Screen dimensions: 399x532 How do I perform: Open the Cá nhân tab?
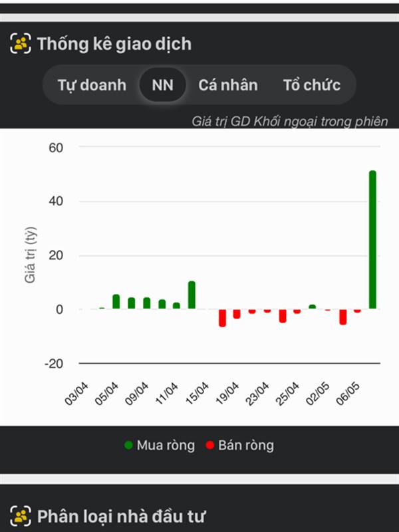tap(227, 85)
